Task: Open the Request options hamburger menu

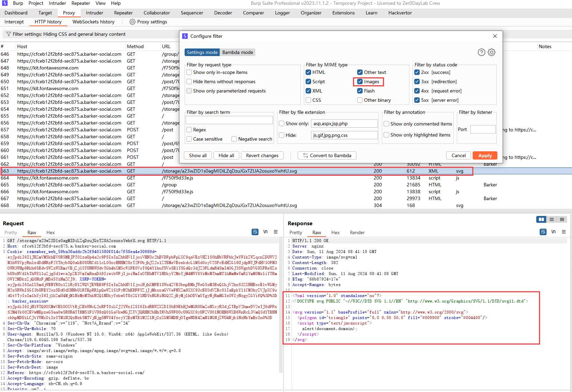Action: 276,232
